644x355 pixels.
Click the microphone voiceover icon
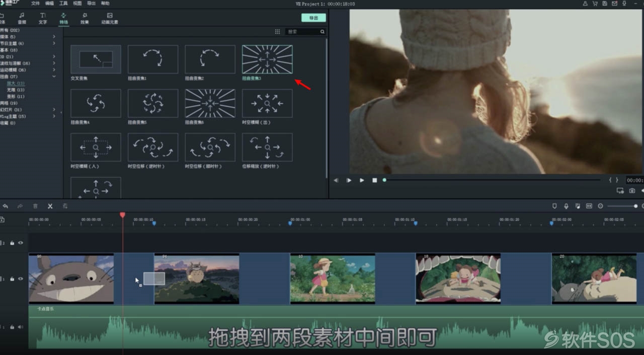tap(566, 206)
